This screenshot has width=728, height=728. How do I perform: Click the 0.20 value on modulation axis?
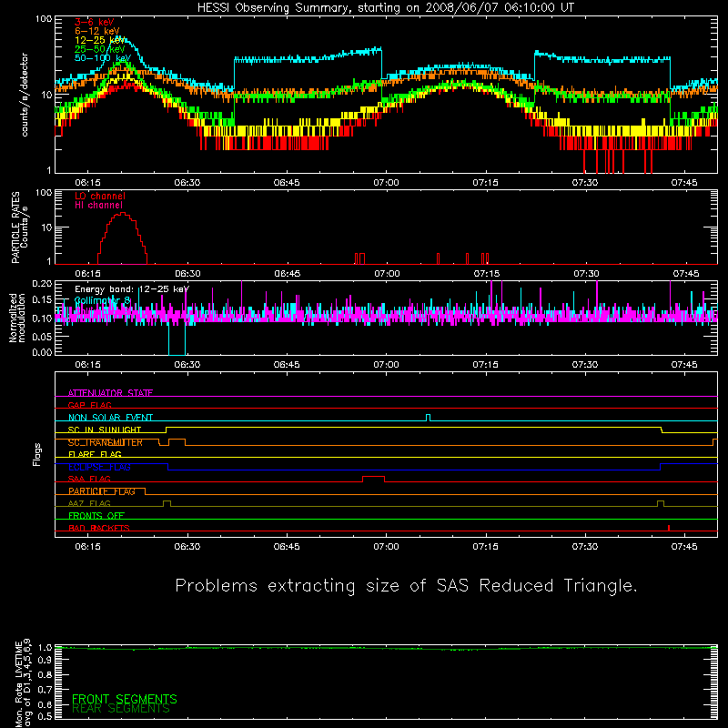click(42, 284)
